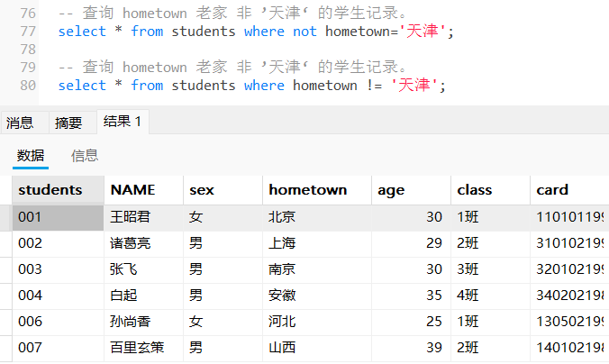Click line number 80 in the editor gutter

pyautogui.click(x=28, y=86)
